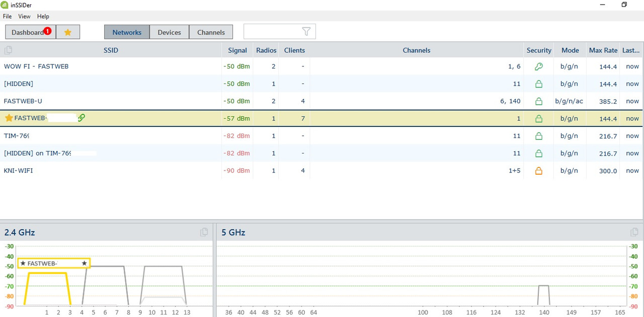Open the File menu
The width and height of the screenshot is (644, 317).
pyautogui.click(x=7, y=17)
